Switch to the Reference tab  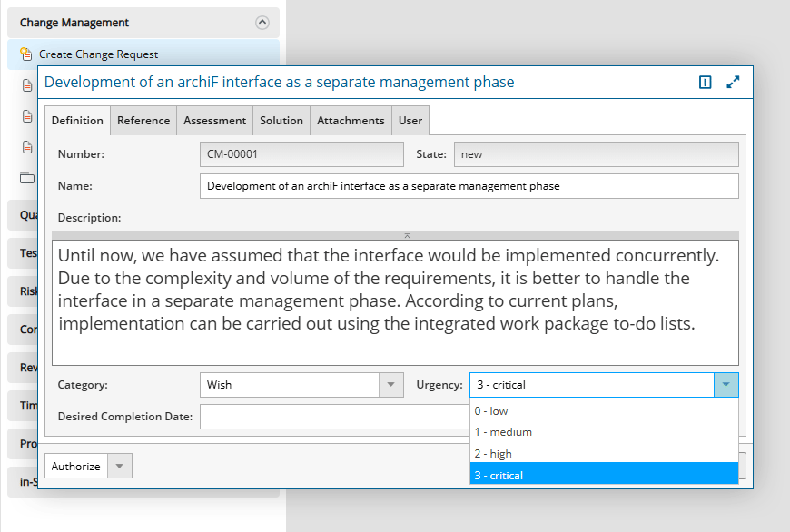[143, 121]
